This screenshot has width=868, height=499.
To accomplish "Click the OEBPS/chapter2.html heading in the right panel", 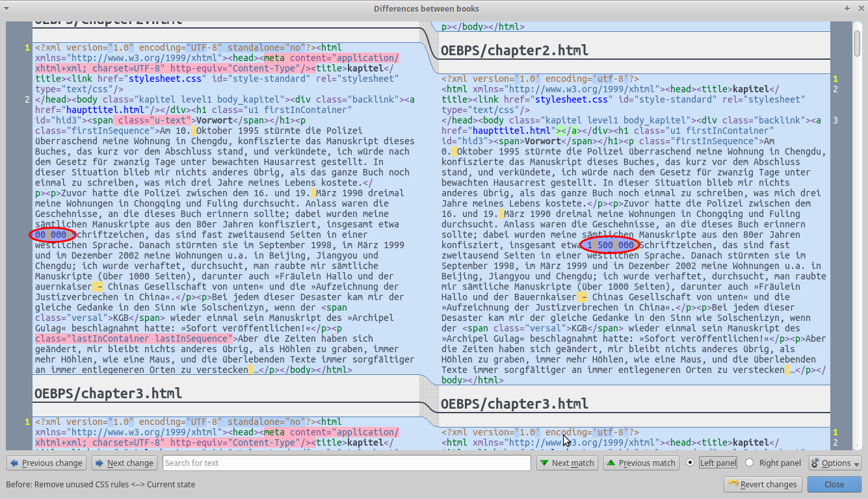I will (514, 50).
